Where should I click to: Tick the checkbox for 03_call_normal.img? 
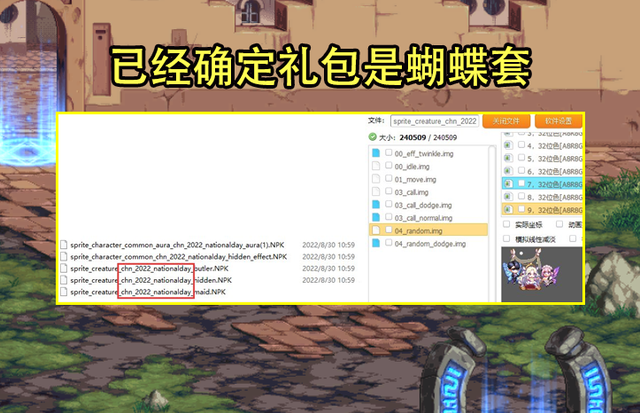[389, 218]
